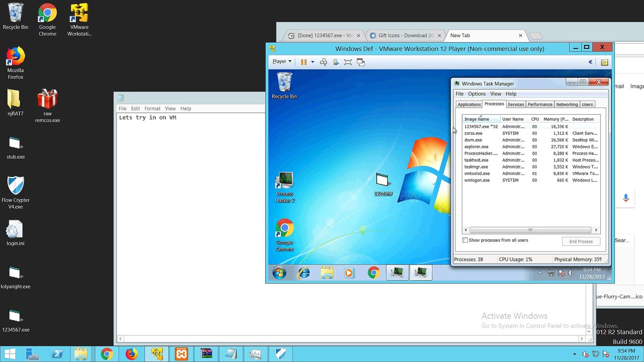
Task: Send Ctrl+Alt+Del to the virtual machine
Action: (x=324, y=62)
